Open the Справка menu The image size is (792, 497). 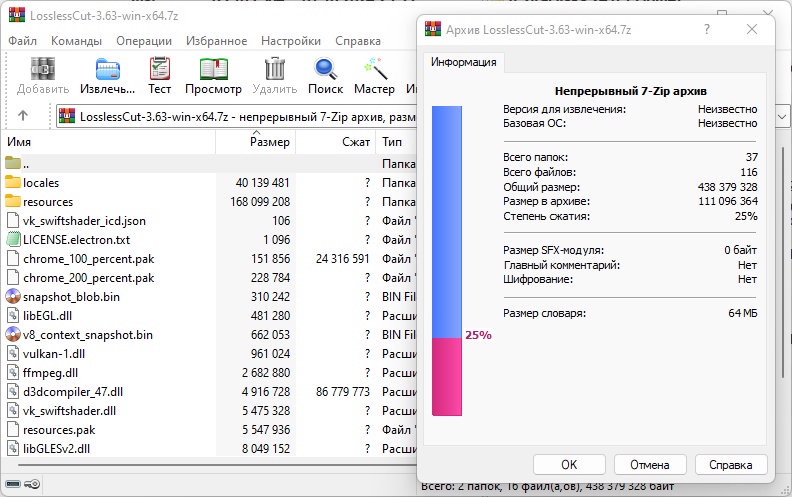click(x=358, y=41)
